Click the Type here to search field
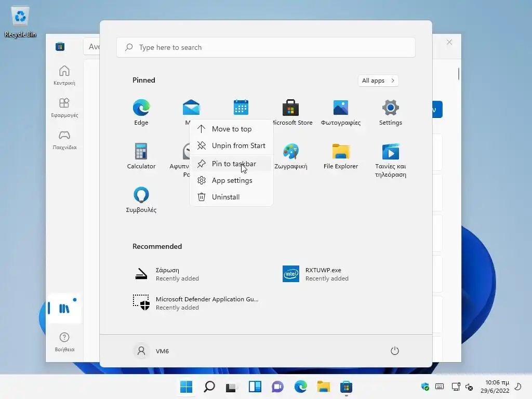The height and width of the screenshot is (399, 532). (x=265, y=47)
